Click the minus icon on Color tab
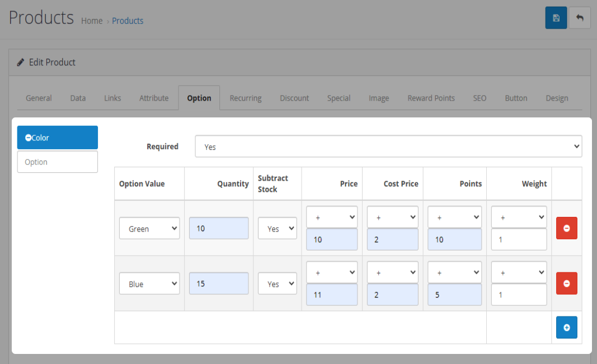597x364 pixels. 29,138
